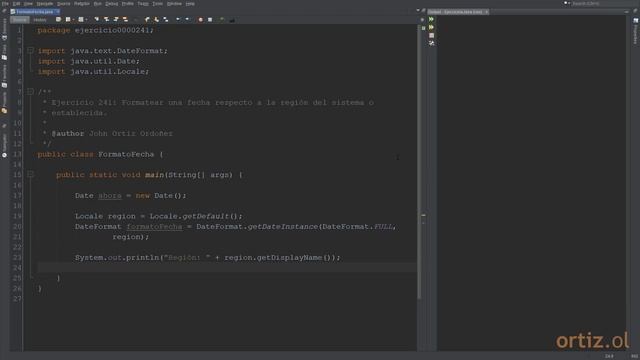Click green Re-run icon in Output panel
This screenshot has width=640, height=360.
pyautogui.click(x=431, y=19)
